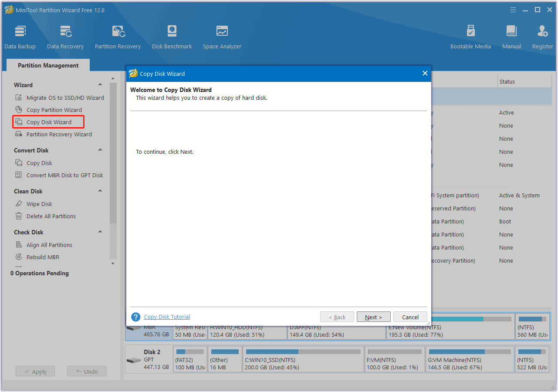
Task: Select Disk 1 (NTFS) 560 MB partition
Action: tap(532, 327)
